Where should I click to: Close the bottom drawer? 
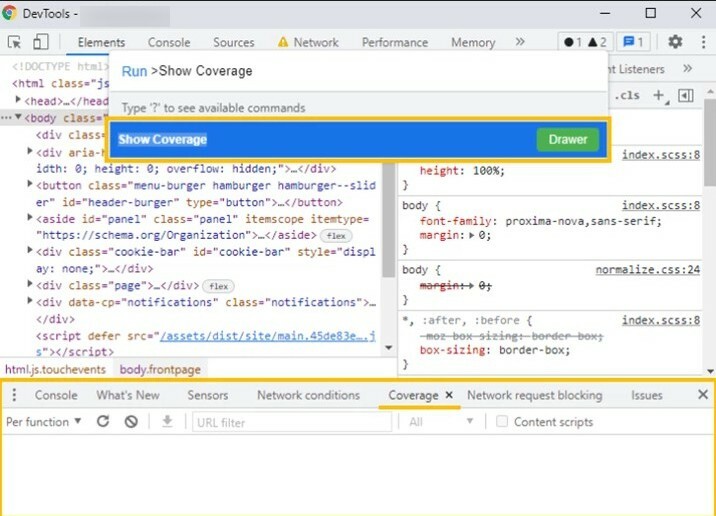[x=703, y=394]
